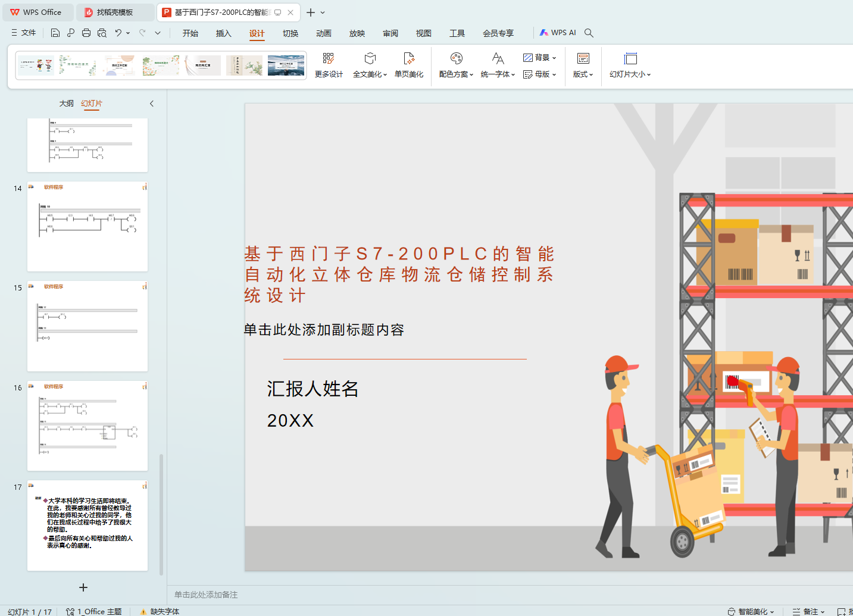Click the 1_Office 主题 theme status item
The image size is (853, 616).
(94, 611)
